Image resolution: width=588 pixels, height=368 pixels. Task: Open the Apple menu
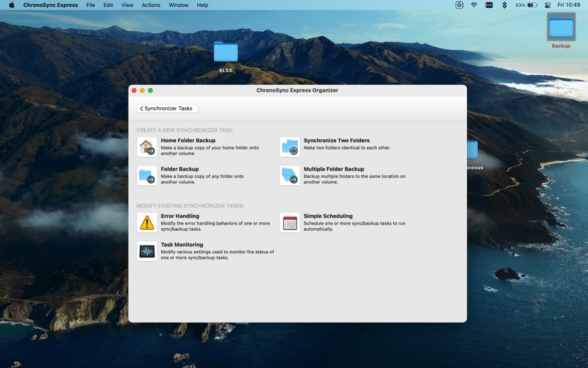[x=12, y=5]
